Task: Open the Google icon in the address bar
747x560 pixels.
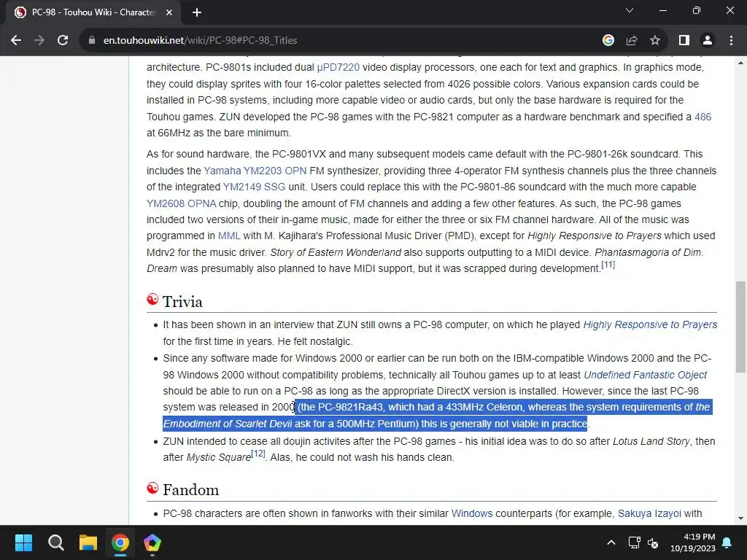Action: (608, 41)
